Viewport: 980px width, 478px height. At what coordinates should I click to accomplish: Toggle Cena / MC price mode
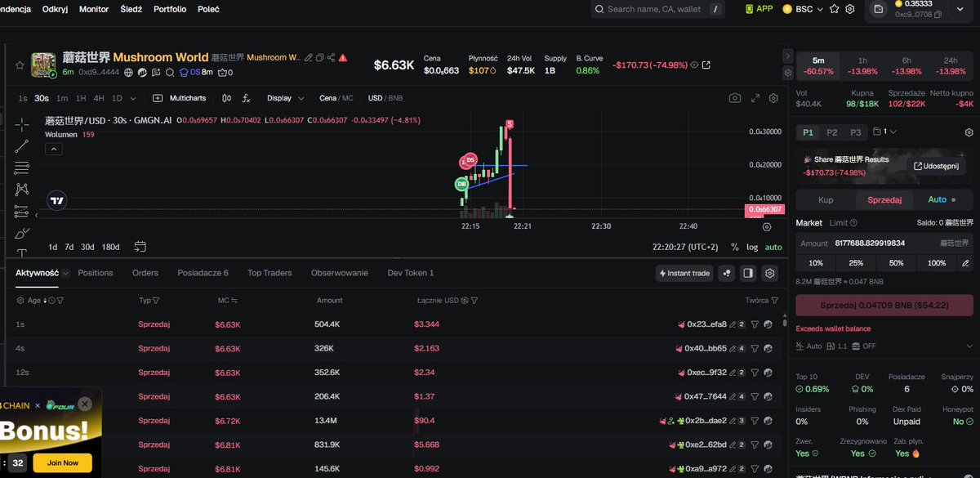tap(336, 98)
